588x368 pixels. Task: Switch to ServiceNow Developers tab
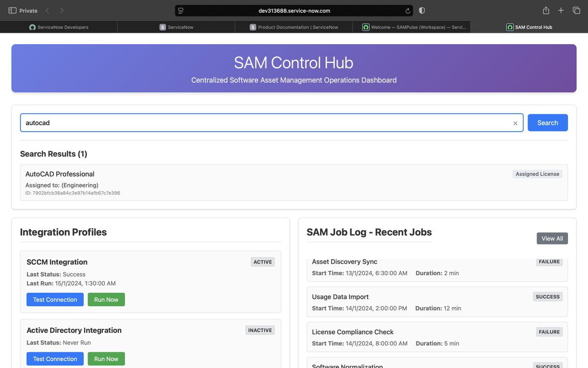tap(59, 27)
